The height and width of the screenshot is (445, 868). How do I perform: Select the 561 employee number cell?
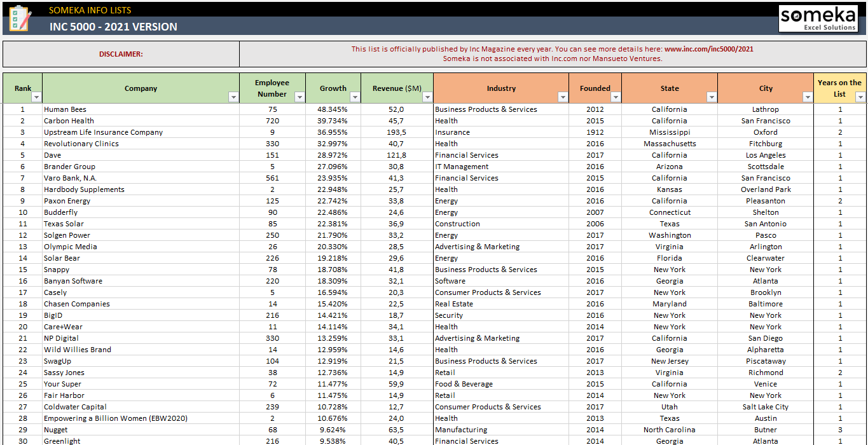272,178
